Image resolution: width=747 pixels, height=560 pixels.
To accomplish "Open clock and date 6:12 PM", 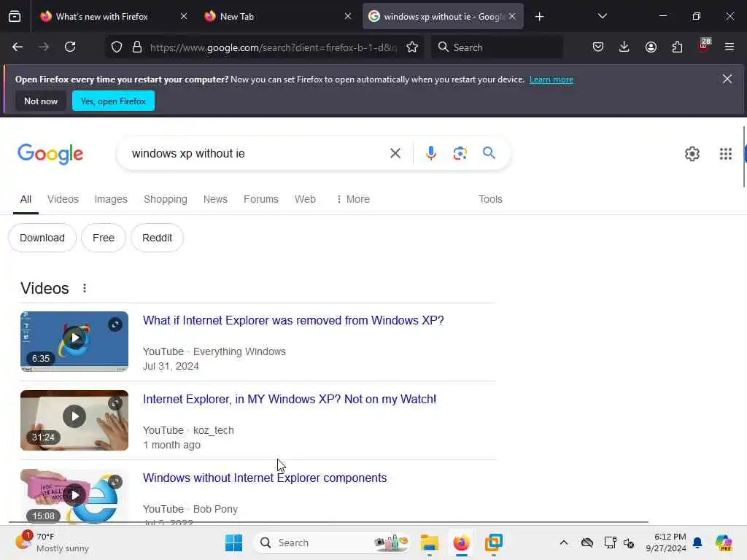I will coord(666,542).
